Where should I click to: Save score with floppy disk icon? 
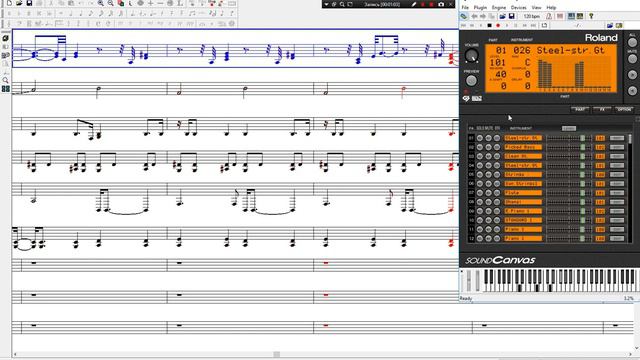[29, 3]
